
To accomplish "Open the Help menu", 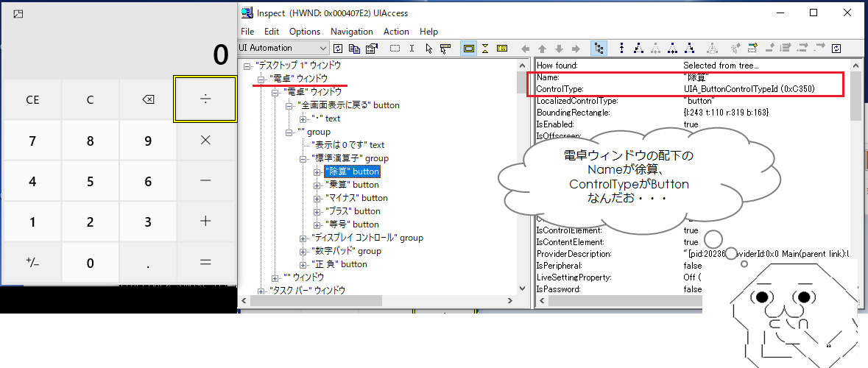I will coord(428,32).
